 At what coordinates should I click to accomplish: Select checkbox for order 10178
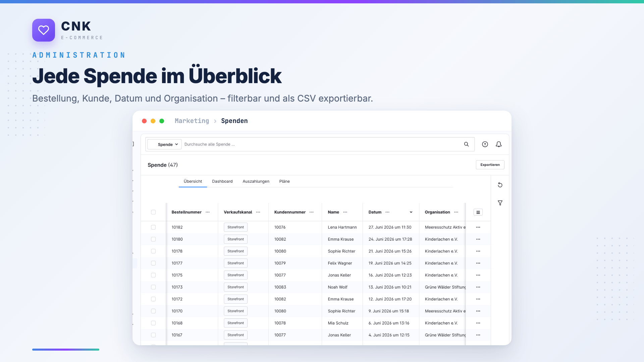[x=153, y=251]
